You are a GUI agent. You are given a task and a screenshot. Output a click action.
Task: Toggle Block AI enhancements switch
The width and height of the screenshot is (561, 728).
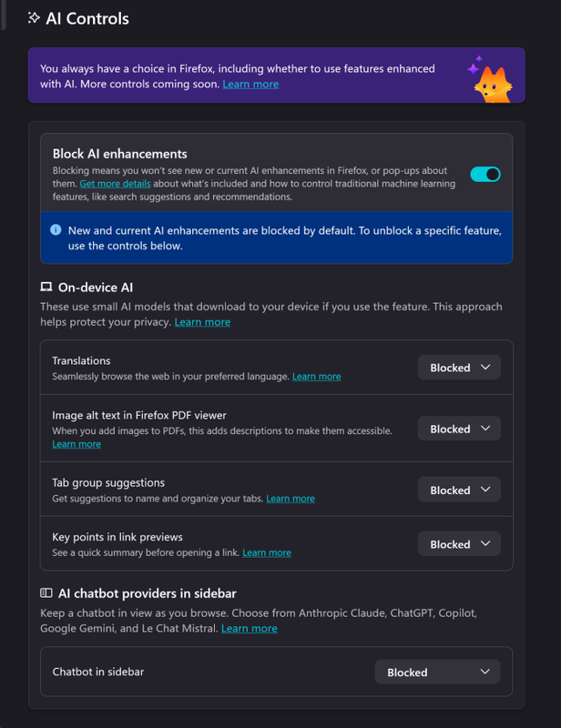[x=484, y=174]
